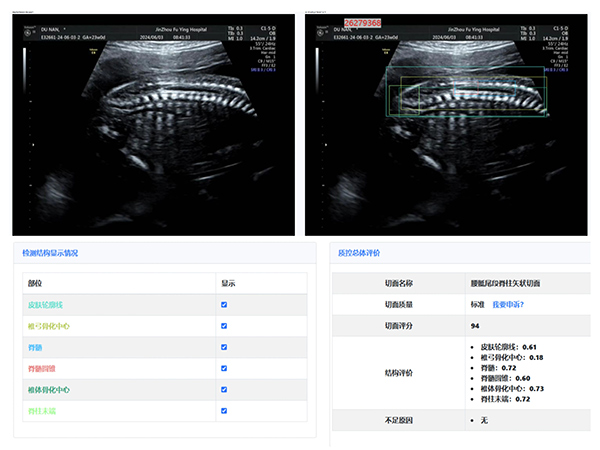Uncheck the 椎弓骨化中心 display checkbox
The image size is (600, 450).
(224, 326)
